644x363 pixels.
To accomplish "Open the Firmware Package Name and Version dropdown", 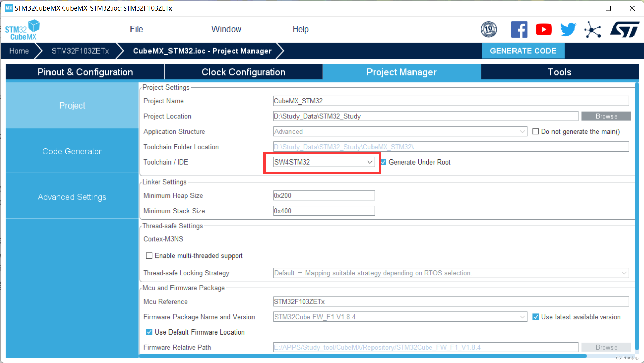I will click(400, 317).
